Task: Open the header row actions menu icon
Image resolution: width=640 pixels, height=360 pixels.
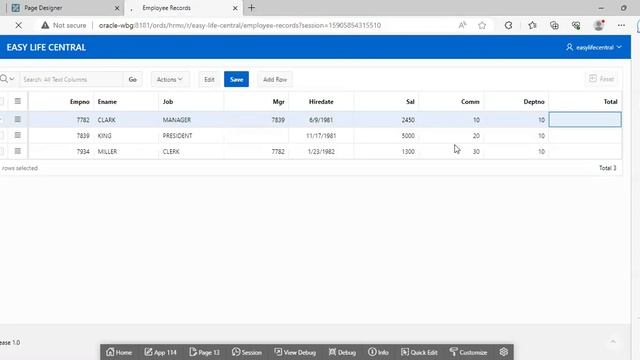Action: pos(18,101)
